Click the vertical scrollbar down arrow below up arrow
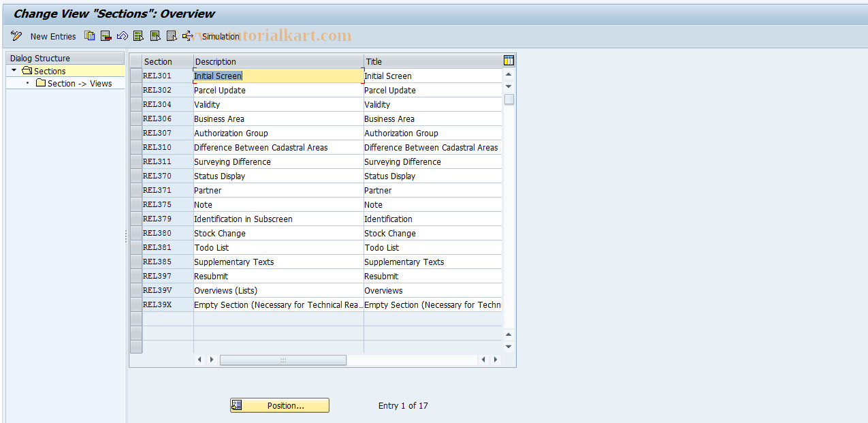Image resolution: width=868 pixels, height=423 pixels. point(509,87)
